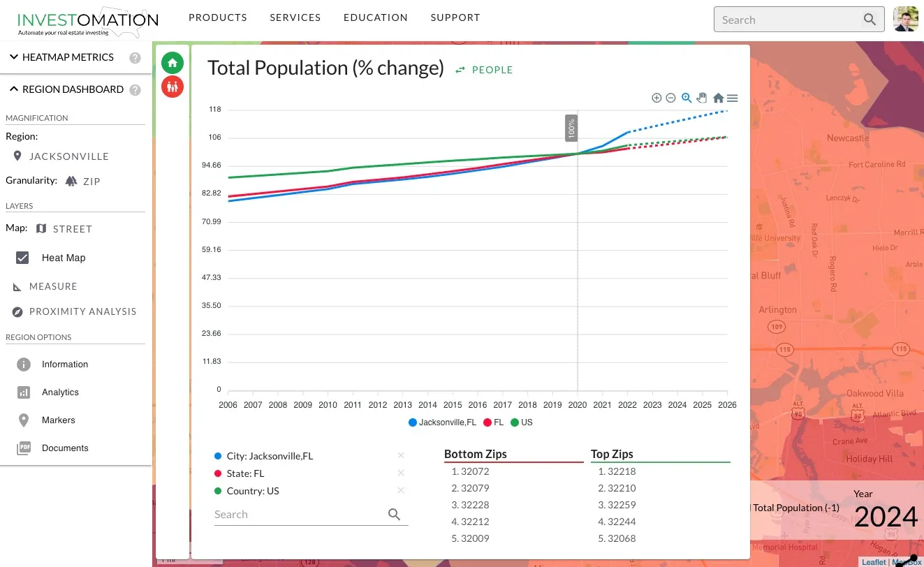This screenshot has height=567, width=924.
Task: Toggle Jacksonville,FL series in chart legend
Action: tap(443, 422)
